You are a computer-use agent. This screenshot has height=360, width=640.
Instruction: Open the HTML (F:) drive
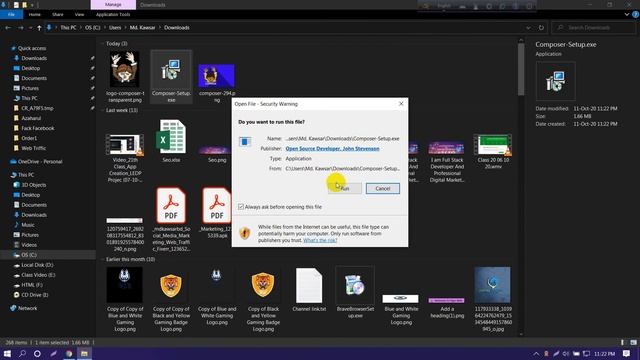(32, 285)
